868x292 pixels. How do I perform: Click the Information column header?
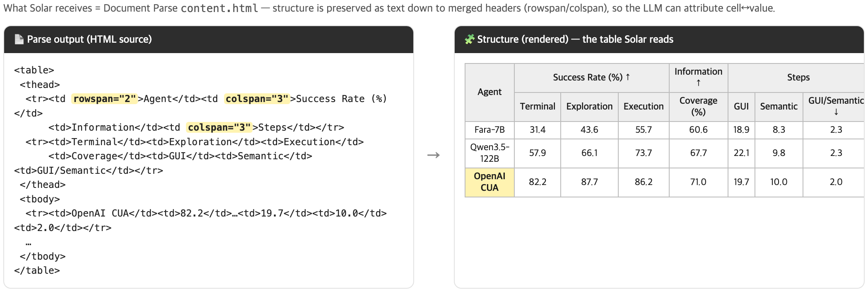(698, 78)
